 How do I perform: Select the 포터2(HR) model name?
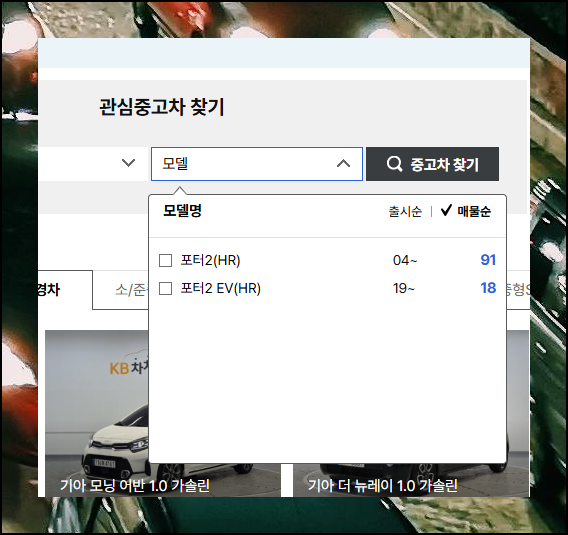(210, 260)
